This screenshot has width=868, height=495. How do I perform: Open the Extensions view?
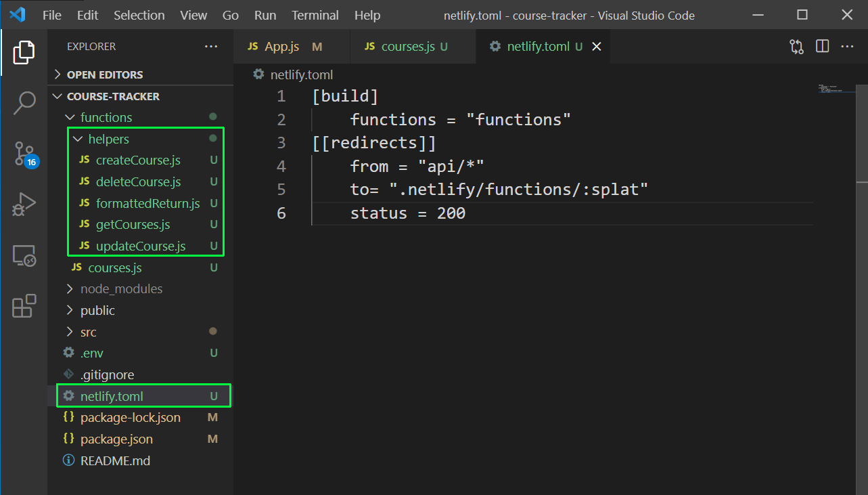pyautogui.click(x=24, y=306)
